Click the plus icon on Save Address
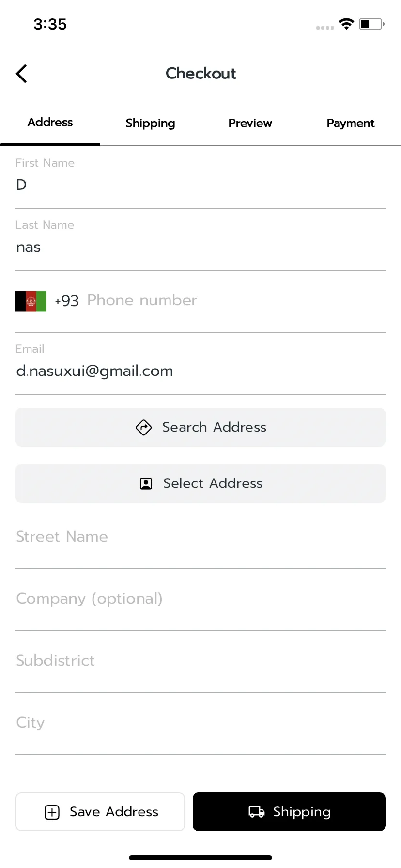The width and height of the screenshot is (401, 868). click(52, 812)
